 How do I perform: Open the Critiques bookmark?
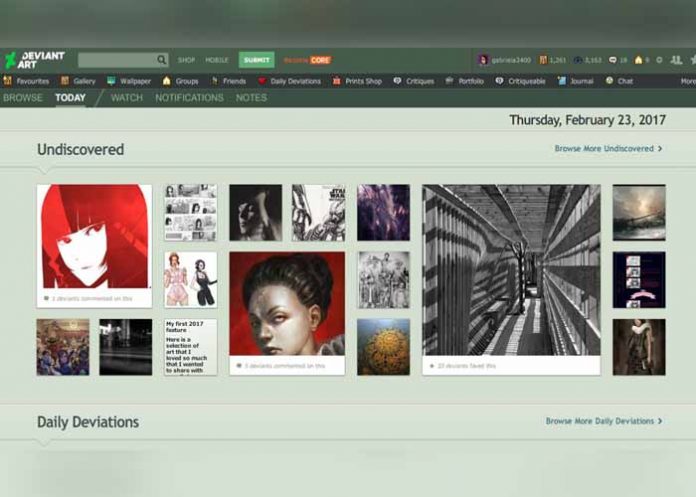pyautogui.click(x=415, y=81)
